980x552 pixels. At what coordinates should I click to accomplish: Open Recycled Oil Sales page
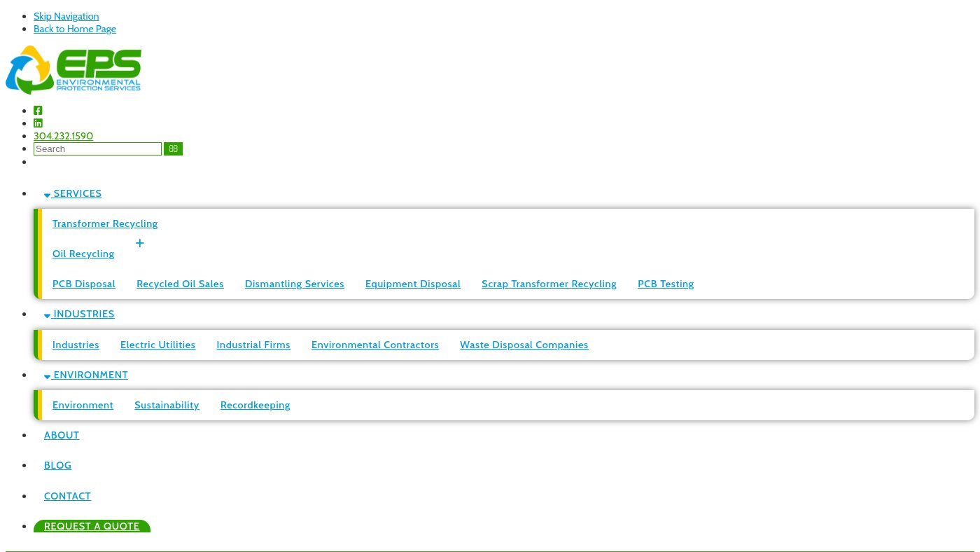click(x=180, y=284)
